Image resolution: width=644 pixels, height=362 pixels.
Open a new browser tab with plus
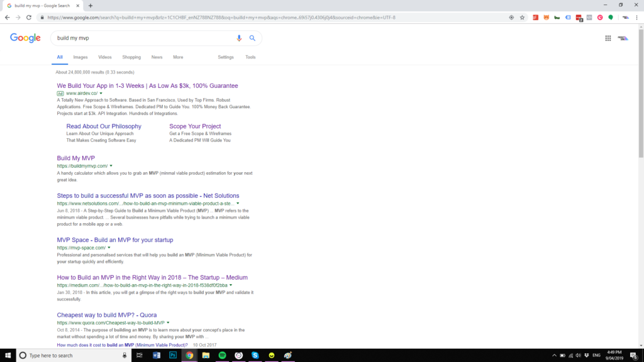point(91,6)
